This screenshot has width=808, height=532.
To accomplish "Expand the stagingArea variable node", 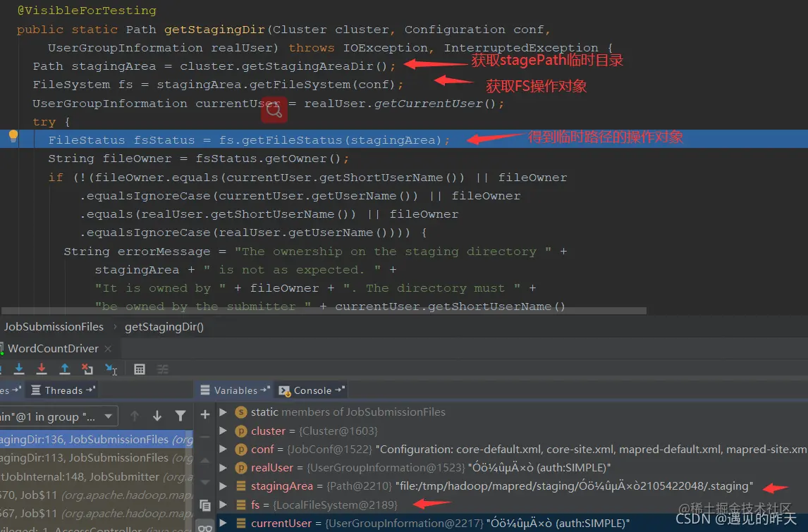I will 223,485.
